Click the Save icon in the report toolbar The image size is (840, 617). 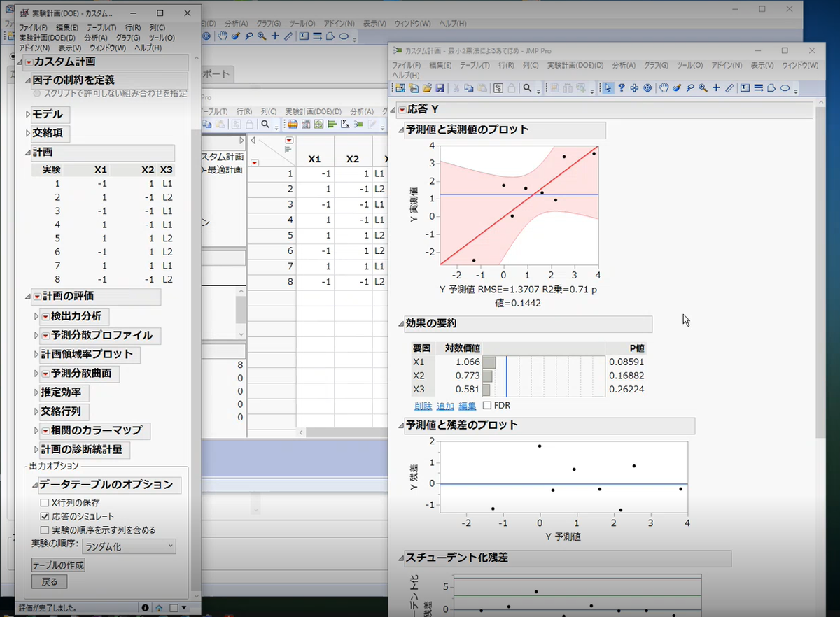(x=439, y=87)
